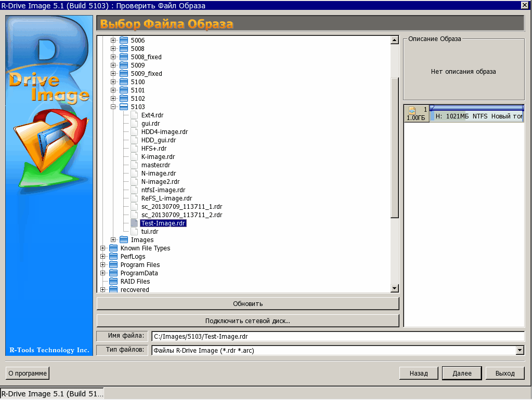This screenshot has height=400, width=532.
Task: Click the PerfLogs folder icon
Action: click(x=113, y=256)
